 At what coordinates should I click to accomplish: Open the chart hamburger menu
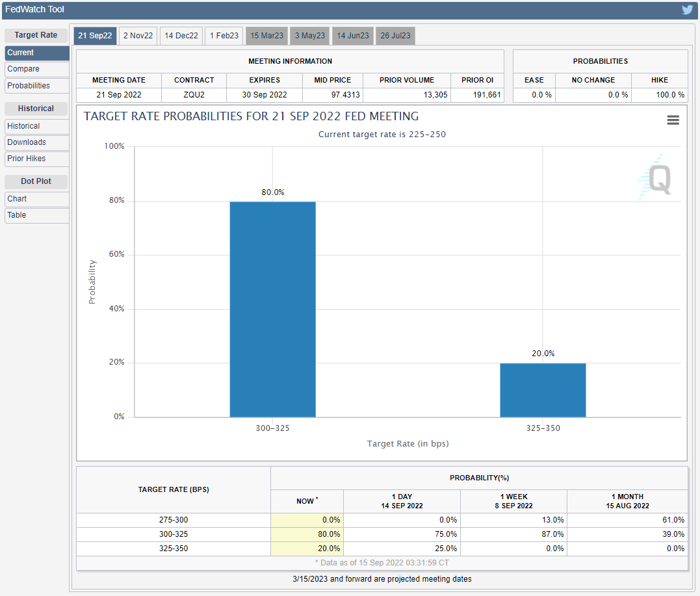coord(673,120)
